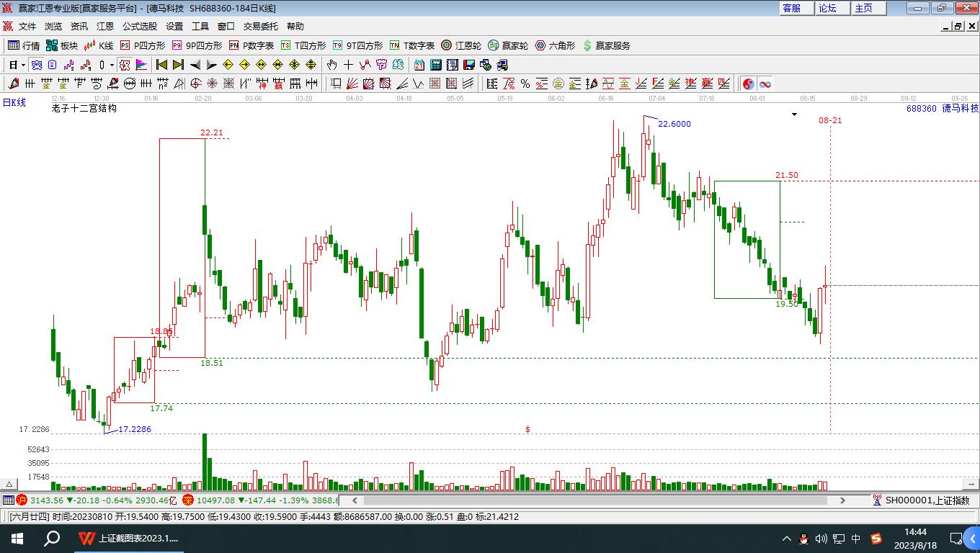
Task: Open the 浏览 menu
Action: click(53, 27)
